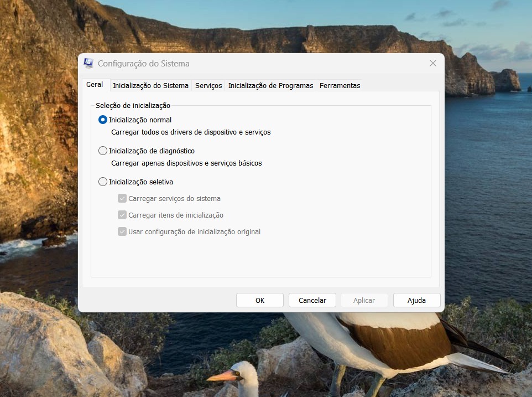
Task: Open the Inicialização de Programas tab
Action: tap(270, 85)
